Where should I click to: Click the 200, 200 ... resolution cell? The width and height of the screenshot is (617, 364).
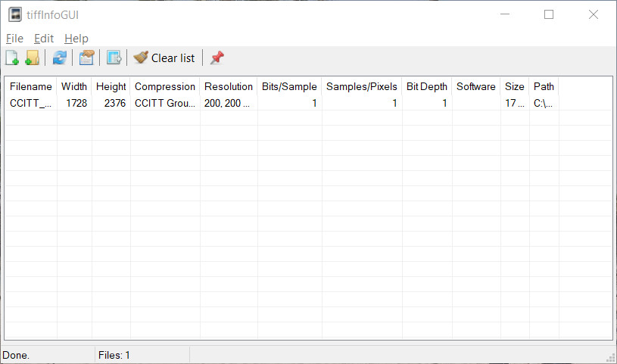point(229,103)
